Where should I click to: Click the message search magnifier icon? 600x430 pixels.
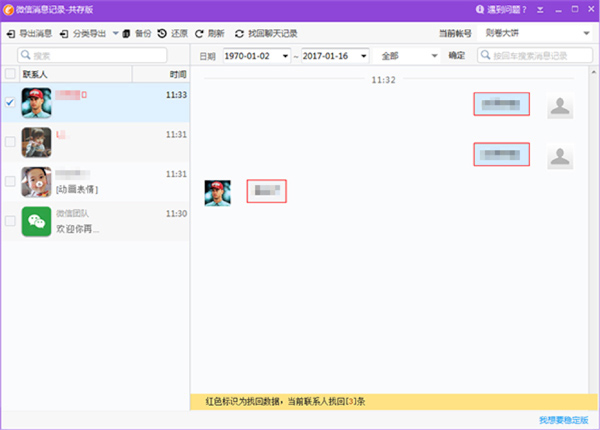pos(485,55)
